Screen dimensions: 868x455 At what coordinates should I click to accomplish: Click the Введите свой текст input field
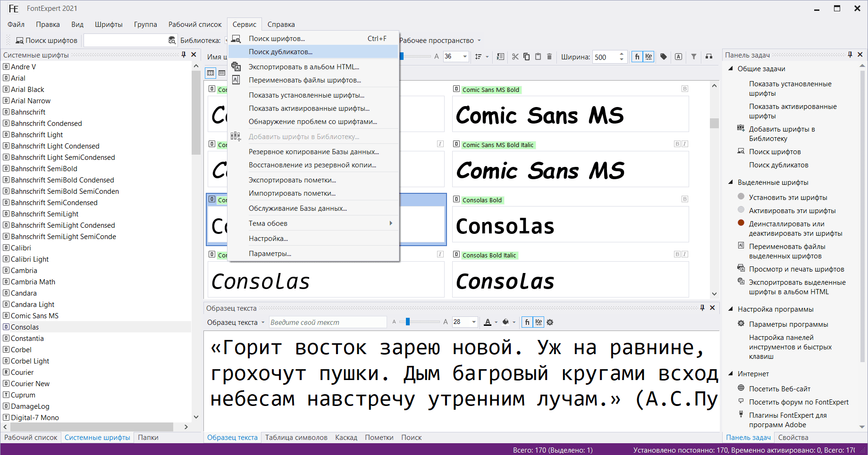point(328,323)
